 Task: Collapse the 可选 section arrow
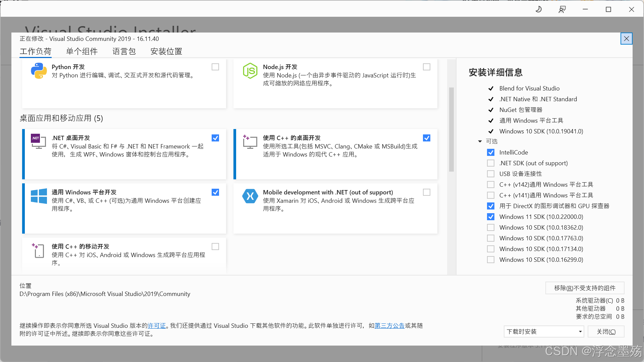480,141
